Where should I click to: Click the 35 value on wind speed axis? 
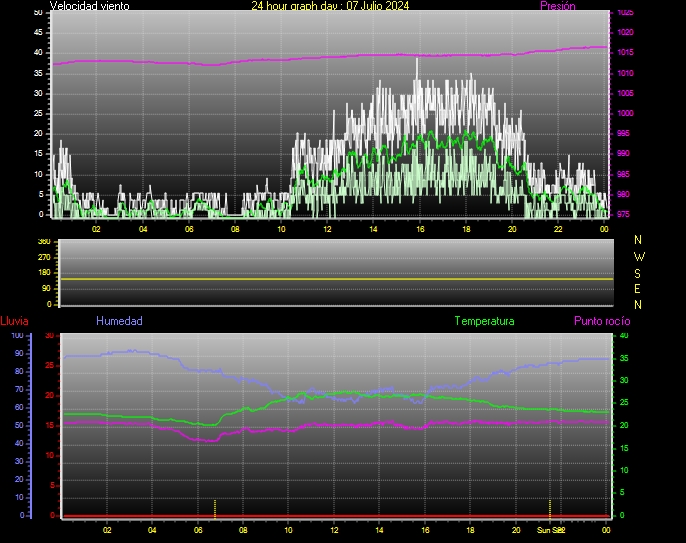[x=38, y=73]
